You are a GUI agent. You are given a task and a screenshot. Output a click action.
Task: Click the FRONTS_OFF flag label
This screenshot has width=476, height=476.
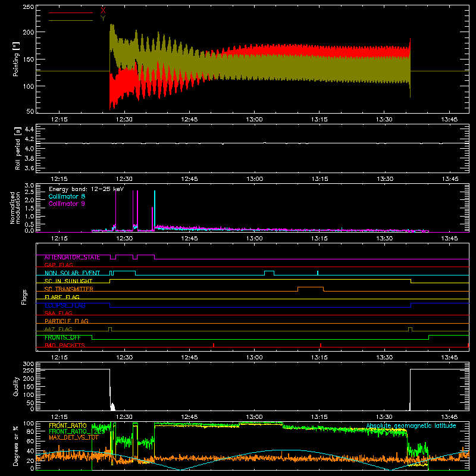(x=62, y=337)
